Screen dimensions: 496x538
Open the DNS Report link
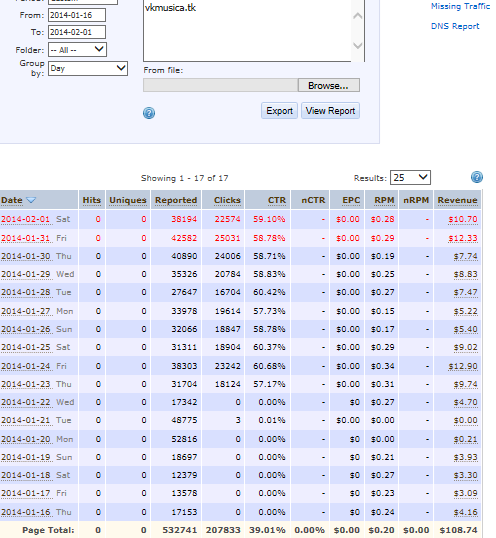pos(455,26)
